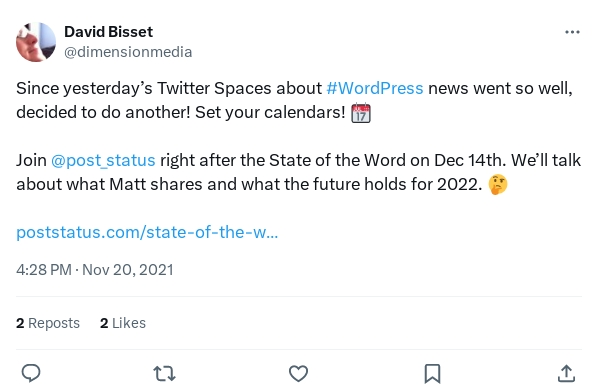
Task: Visit the @post_status mention profile
Action: 103,160
